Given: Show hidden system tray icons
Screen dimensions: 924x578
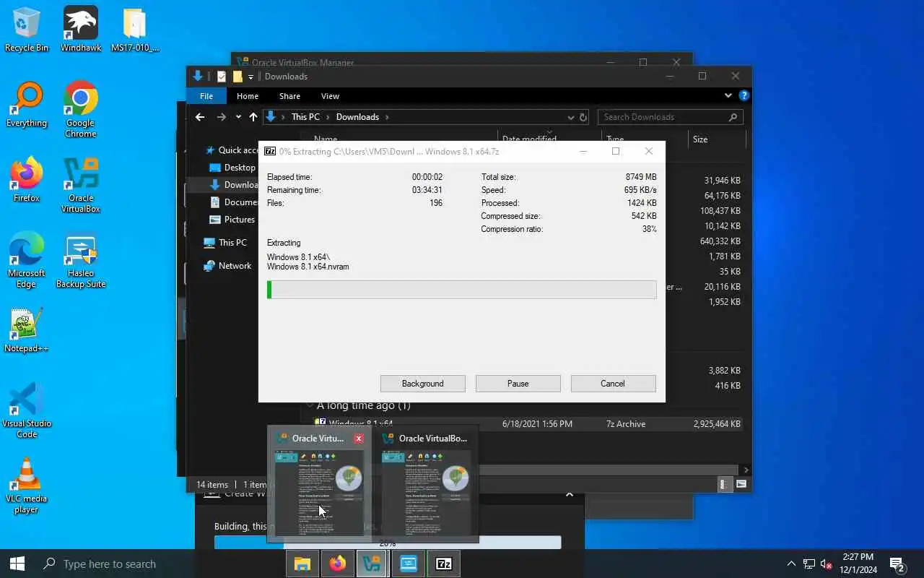Looking at the screenshot, I should pyautogui.click(x=792, y=564).
